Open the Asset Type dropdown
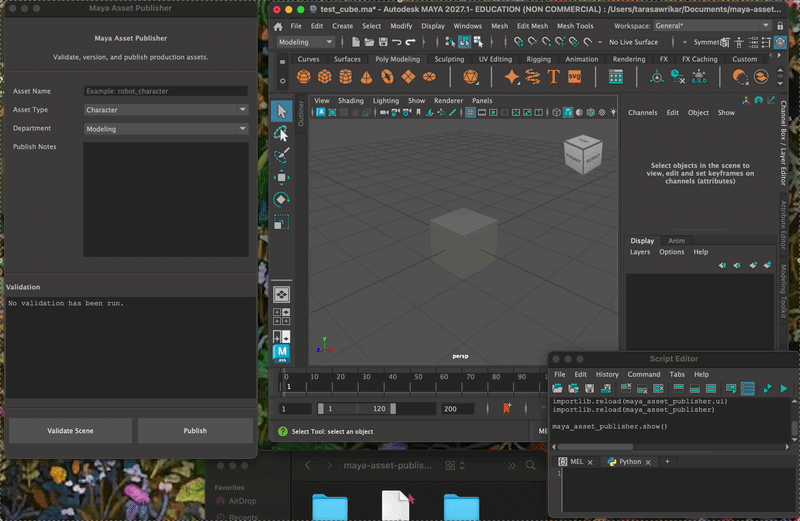The height and width of the screenshot is (521, 800). click(165, 110)
